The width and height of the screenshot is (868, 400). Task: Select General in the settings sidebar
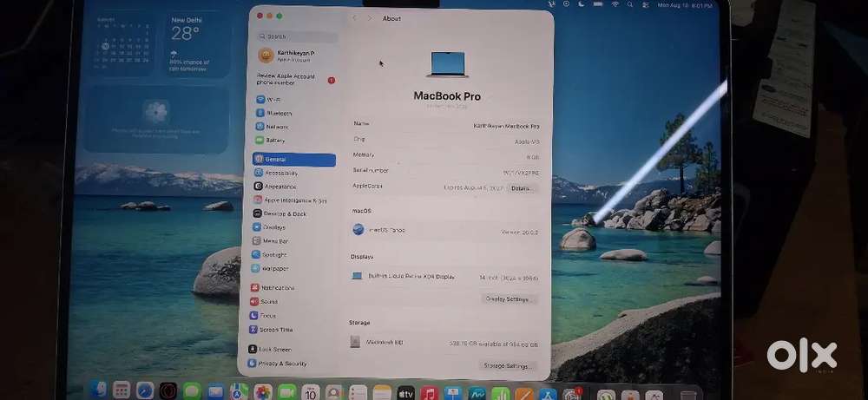pyautogui.click(x=294, y=160)
